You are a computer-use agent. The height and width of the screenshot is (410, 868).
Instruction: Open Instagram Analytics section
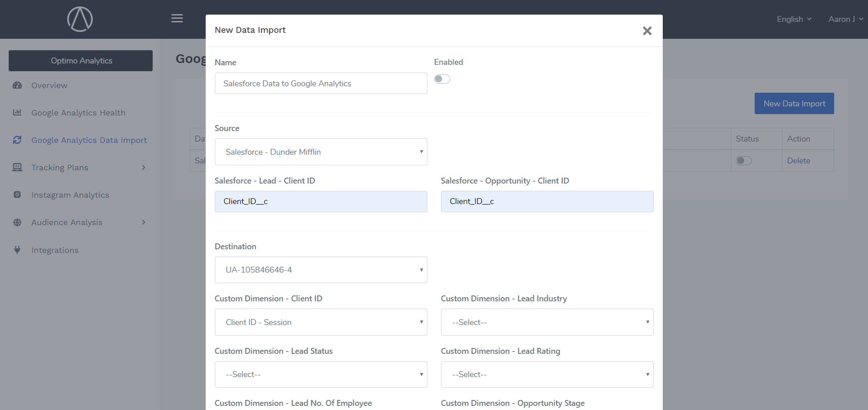(x=70, y=195)
